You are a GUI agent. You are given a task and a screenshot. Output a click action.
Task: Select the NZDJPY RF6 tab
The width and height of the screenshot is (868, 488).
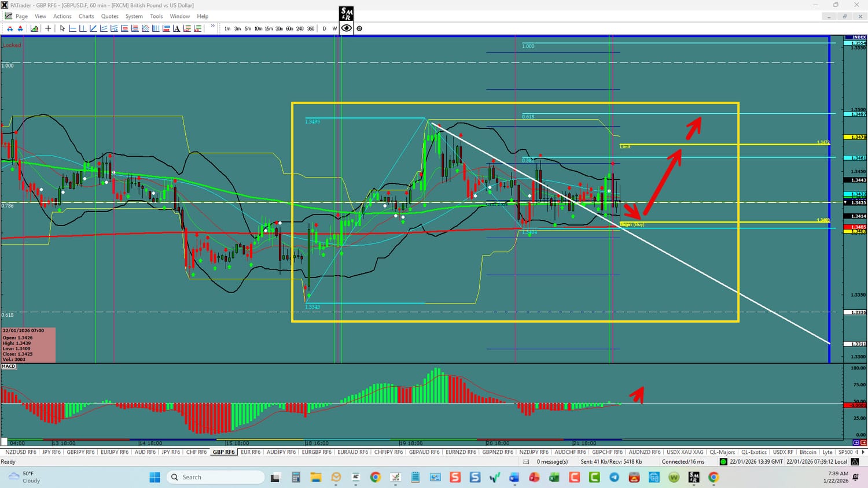[x=534, y=452]
